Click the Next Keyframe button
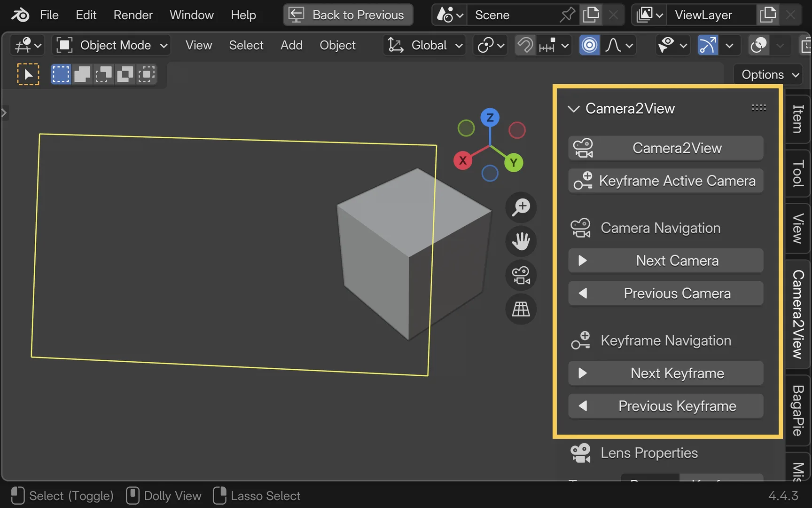The image size is (812, 508). coord(666,373)
